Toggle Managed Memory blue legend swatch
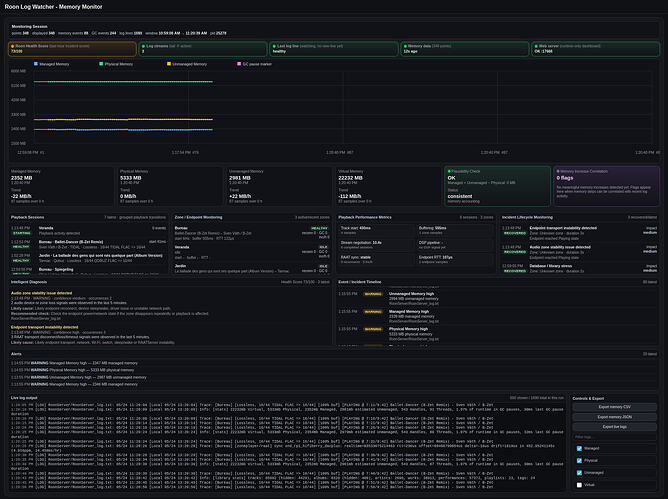Screen dimensions: 668x499 pos(36,64)
